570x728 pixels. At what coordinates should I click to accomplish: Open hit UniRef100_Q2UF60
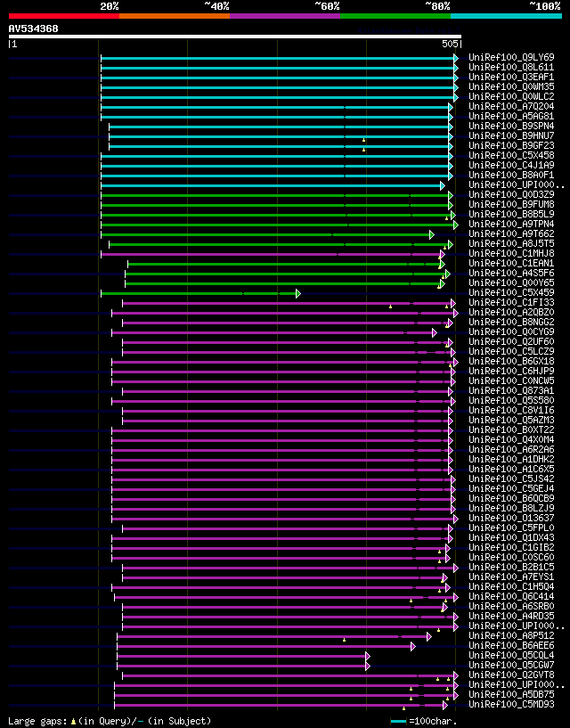tap(511, 341)
